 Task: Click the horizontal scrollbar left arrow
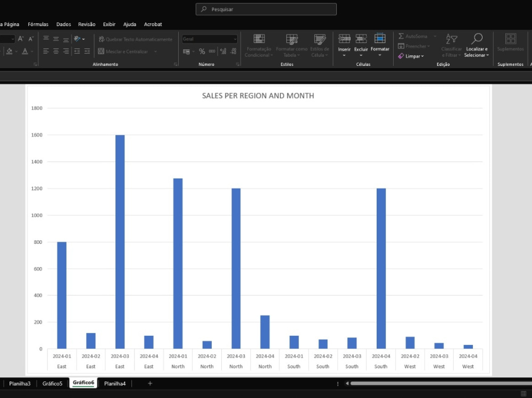(x=347, y=384)
